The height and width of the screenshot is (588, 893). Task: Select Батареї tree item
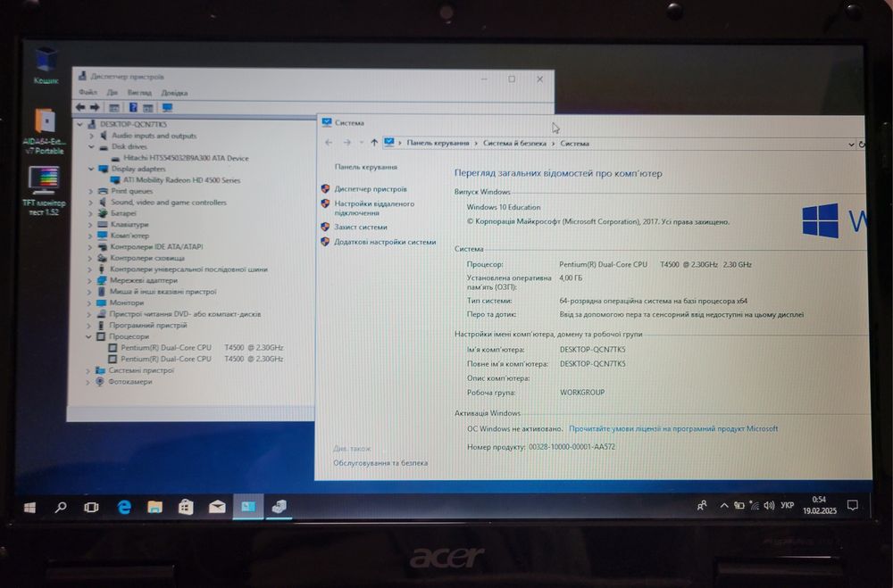tap(123, 213)
